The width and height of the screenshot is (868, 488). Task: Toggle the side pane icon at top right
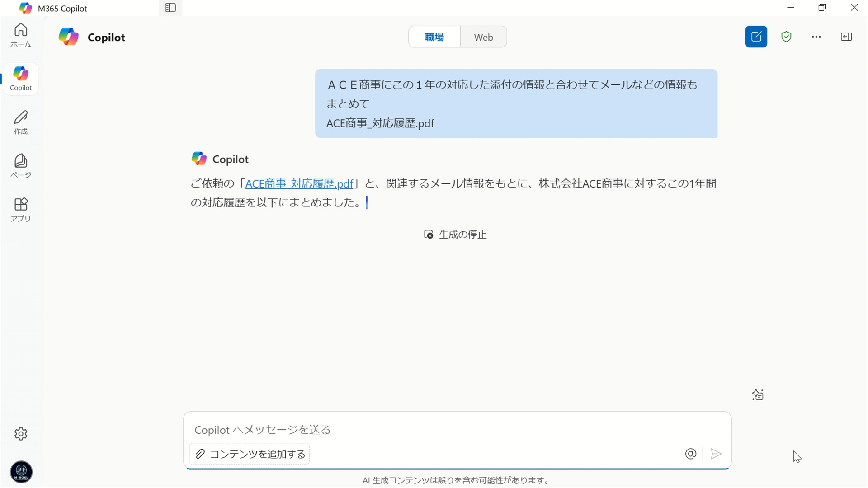[846, 37]
